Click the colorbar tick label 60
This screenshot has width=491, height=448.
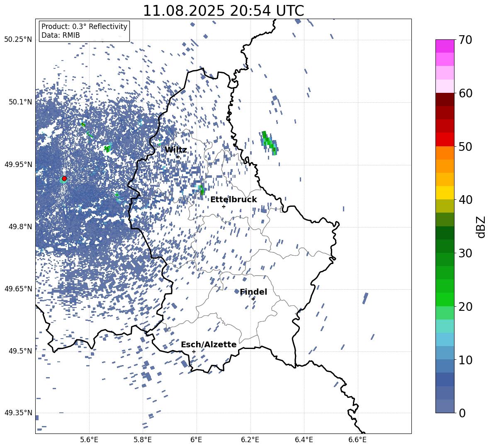coord(465,93)
